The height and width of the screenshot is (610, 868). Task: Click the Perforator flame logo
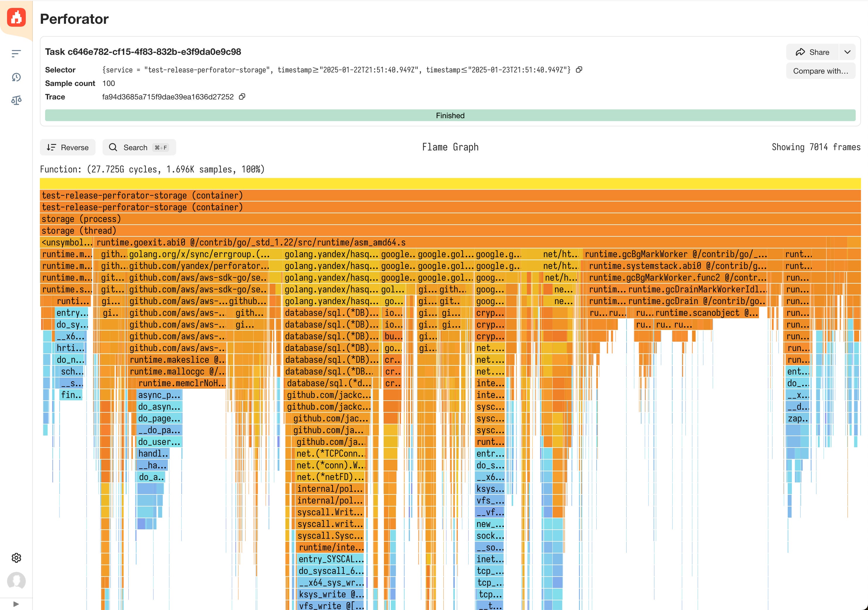[x=16, y=17]
